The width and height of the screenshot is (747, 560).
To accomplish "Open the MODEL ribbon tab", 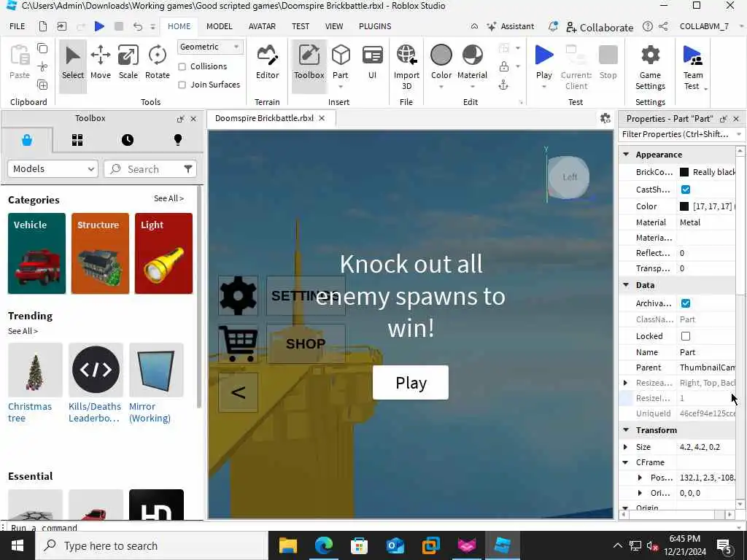I will point(219,26).
